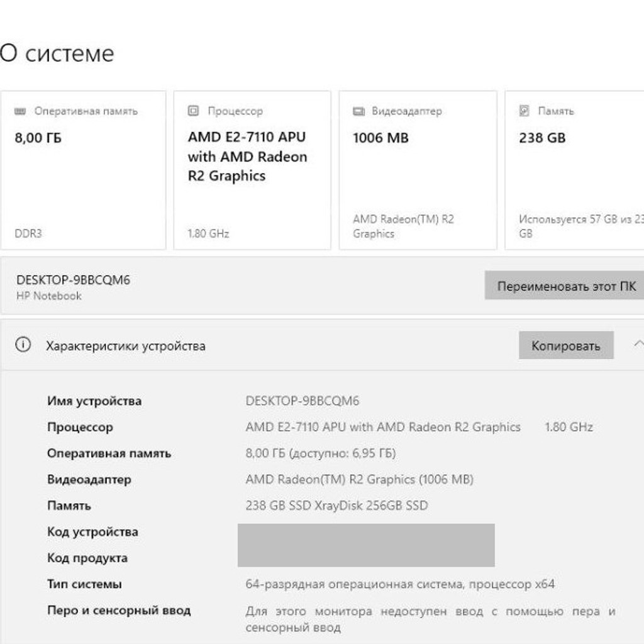The image size is (644, 644).
Task: Click the Для этого монитора недоступен ввод text
Action: pos(430,619)
